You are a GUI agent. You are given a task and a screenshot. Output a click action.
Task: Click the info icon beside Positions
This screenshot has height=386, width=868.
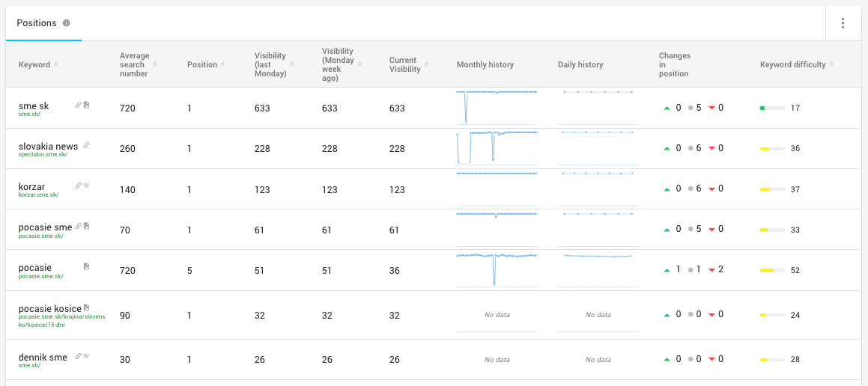(x=67, y=23)
